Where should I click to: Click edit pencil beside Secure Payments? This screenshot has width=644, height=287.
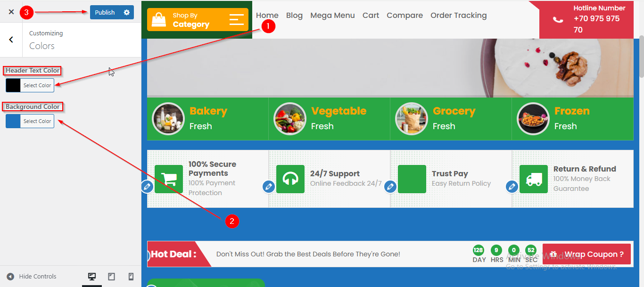click(147, 187)
